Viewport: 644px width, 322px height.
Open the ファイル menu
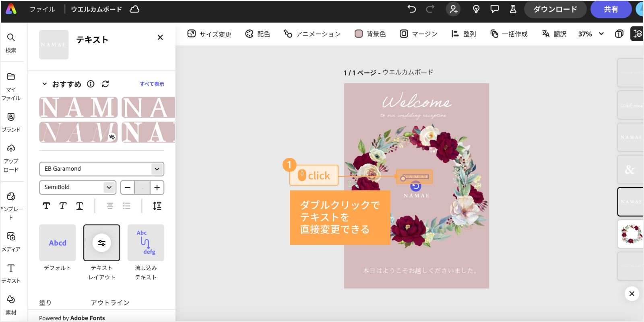[x=42, y=9]
